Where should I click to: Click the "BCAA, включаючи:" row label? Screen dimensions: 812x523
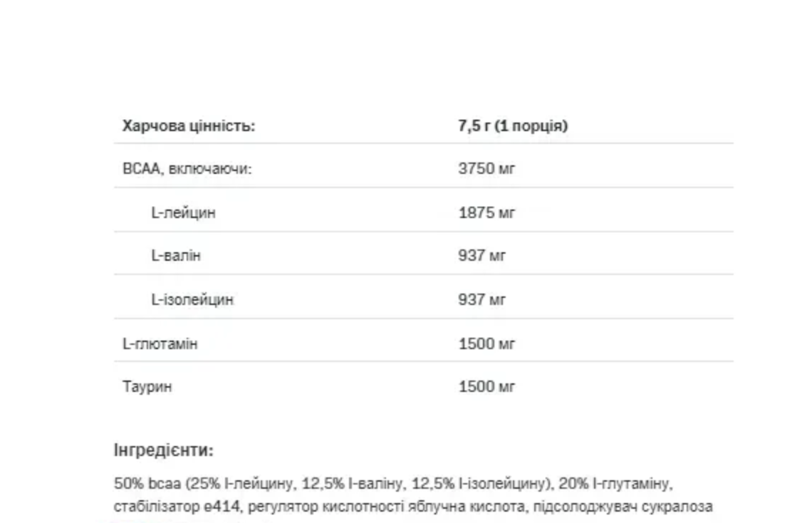coord(187,169)
